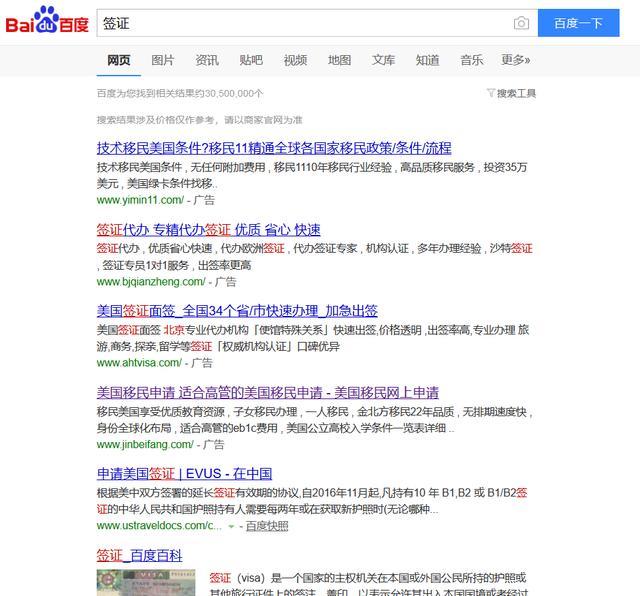Switch to the 图片 tab
The height and width of the screenshot is (596, 640).
coord(163,60)
